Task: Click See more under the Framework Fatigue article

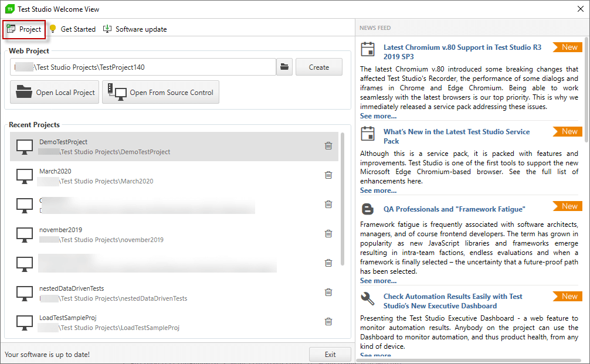Action: point(378,281)
